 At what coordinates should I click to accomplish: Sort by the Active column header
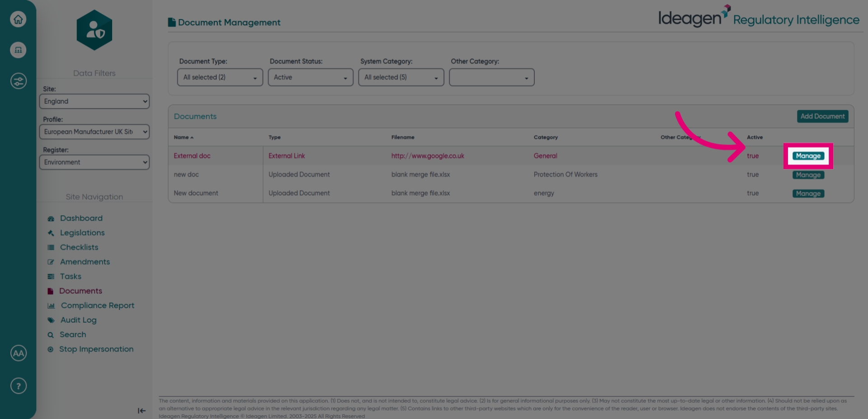pos(755,137)
